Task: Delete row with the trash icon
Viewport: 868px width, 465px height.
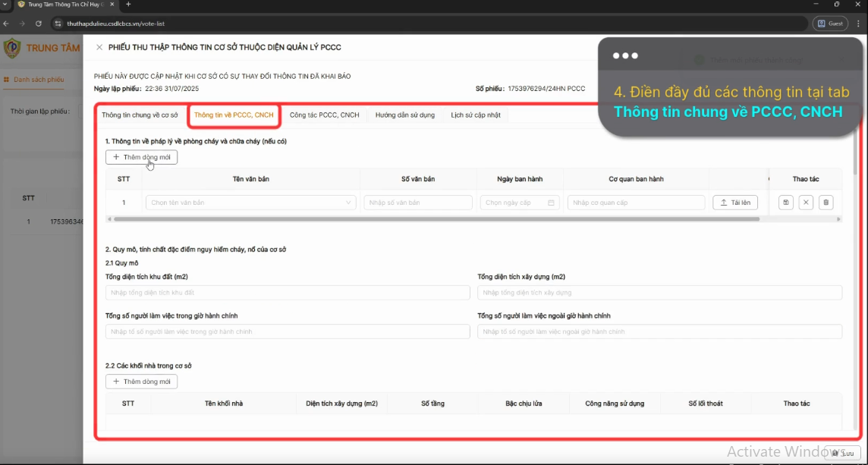Action: pyautogui.click(x=826, y=203)
